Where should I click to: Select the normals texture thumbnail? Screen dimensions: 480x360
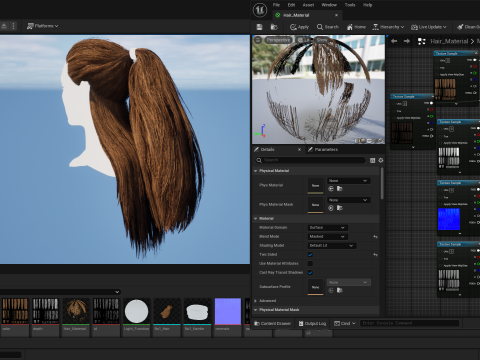point(228,311)
